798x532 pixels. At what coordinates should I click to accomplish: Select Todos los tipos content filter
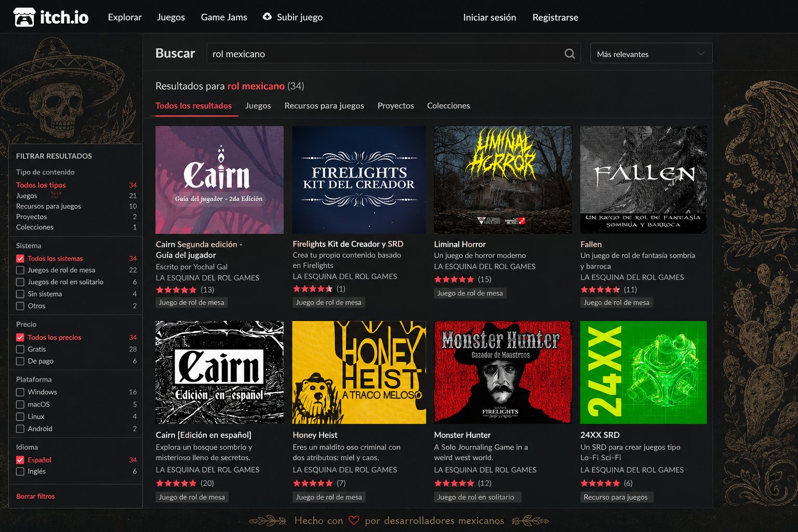[41, 185]
